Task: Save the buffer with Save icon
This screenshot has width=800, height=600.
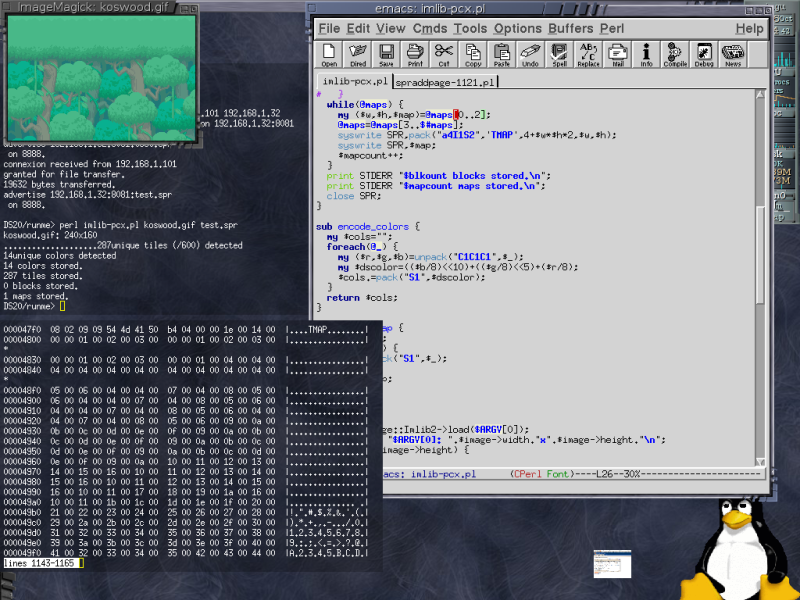Action: pos(386,55)
